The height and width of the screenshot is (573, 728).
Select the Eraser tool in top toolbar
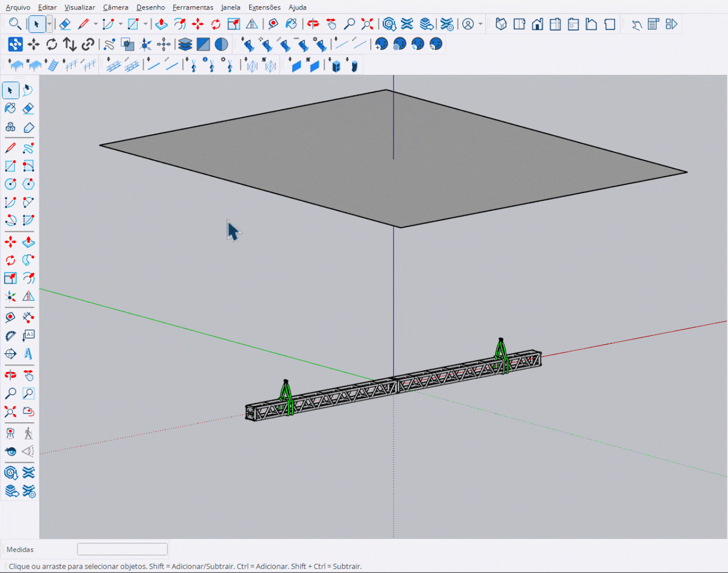tap(65, 24)
